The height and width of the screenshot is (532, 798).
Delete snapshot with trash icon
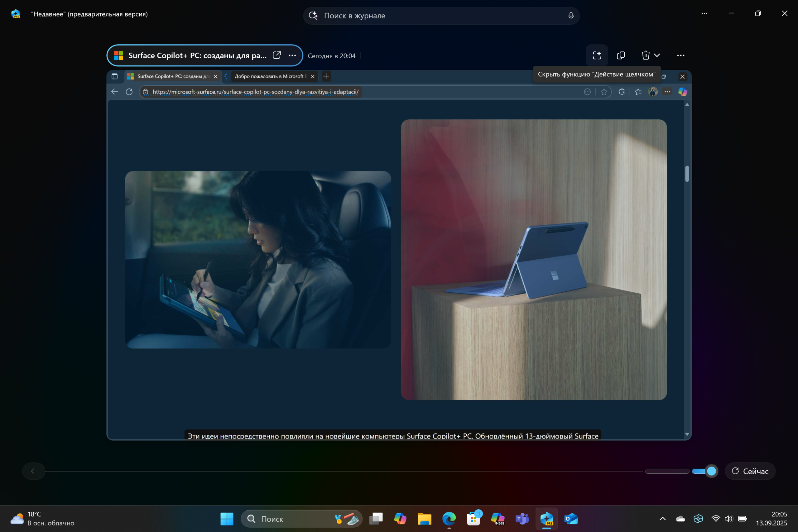pyautogui.click(x=645, y=55)
